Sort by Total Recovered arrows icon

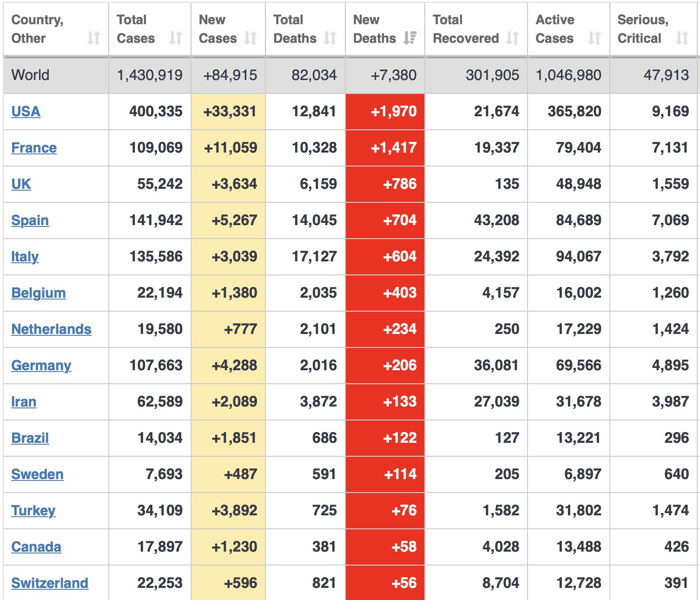pyautogui.click(x=512, y=38)
